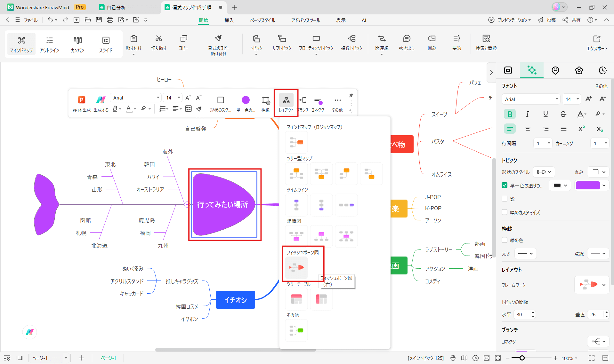This screenshot has width=614, height=364.
Task: Select Fishbone (right) layout thumbnail
Action: tap(296, 267)
